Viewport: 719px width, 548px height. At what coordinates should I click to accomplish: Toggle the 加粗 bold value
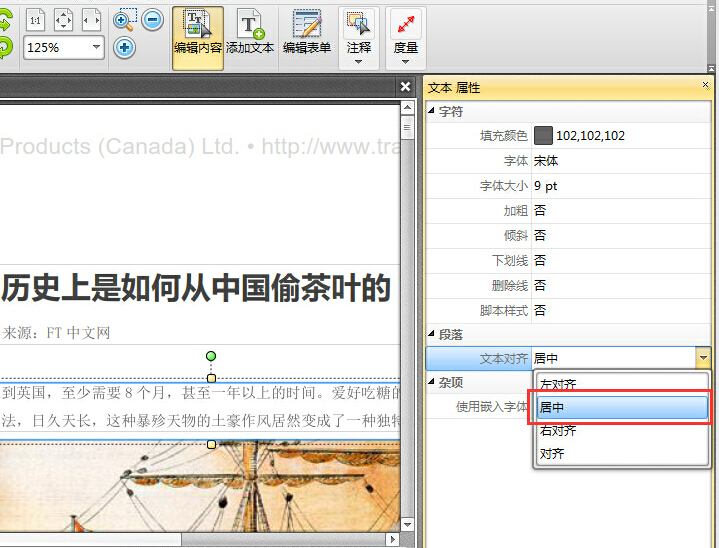pyautogui.click(x=540, y=210)
